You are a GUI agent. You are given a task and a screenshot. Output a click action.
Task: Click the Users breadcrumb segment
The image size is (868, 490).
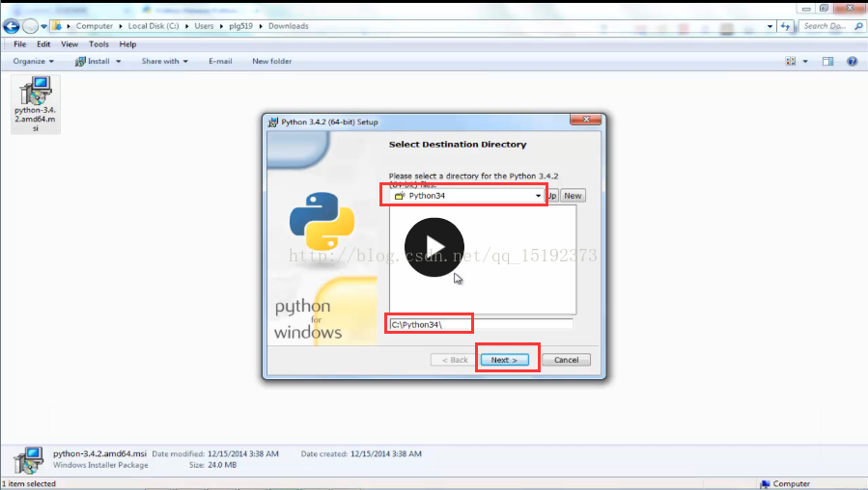[x=204, y=26]
